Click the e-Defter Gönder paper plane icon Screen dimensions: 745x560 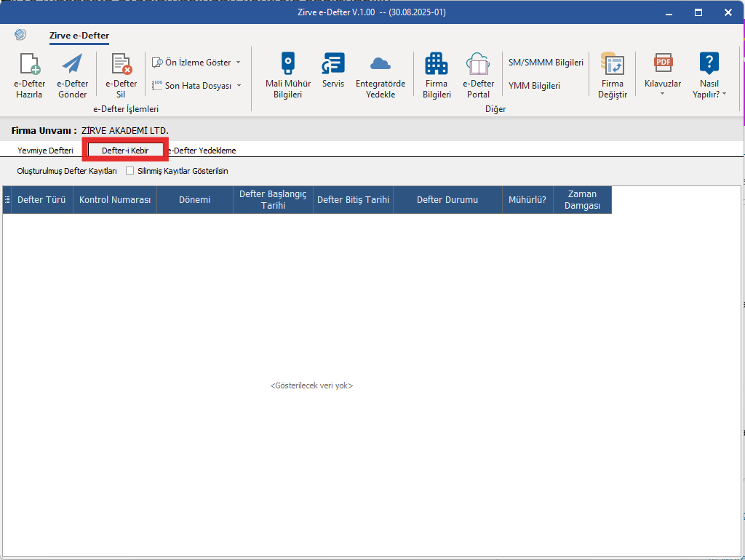click(x=72, y=64)
